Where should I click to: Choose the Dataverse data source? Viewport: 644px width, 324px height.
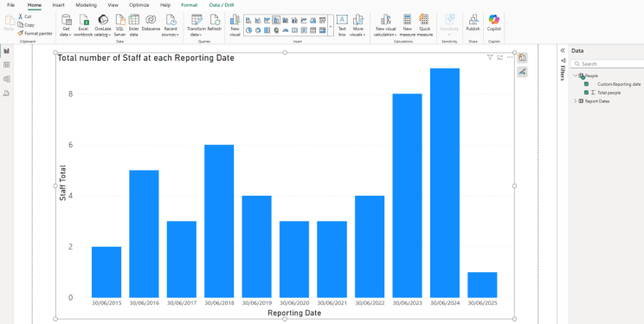point(151,23)
